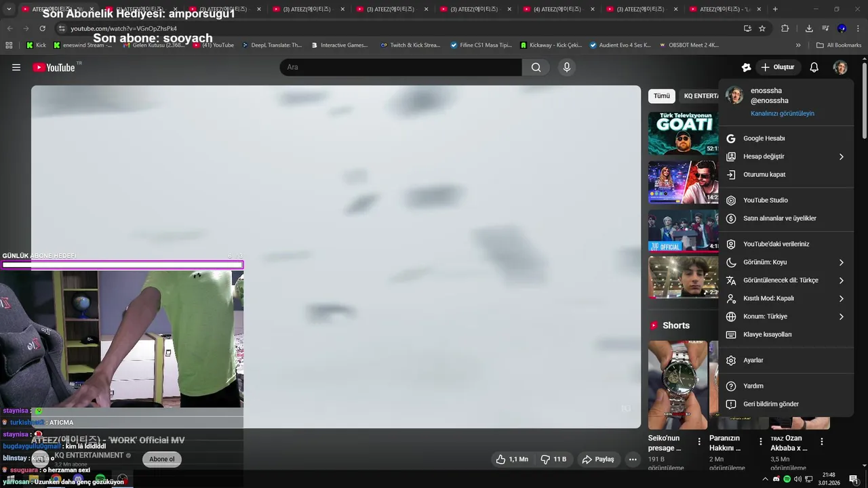Image resolution: width=868 pixels, height=488 pixels.
Task: Click the extension icon left of Oluştur
Action: [746, 67]
